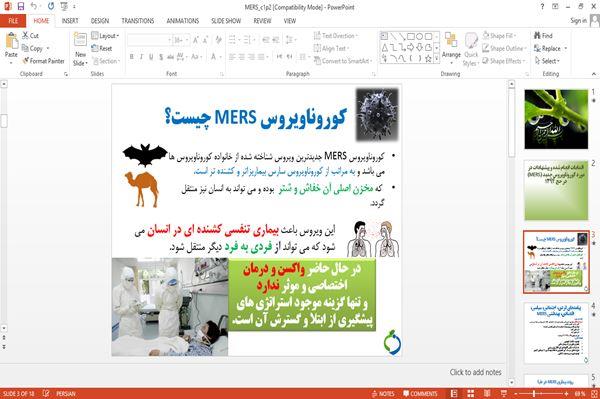This screenshot has width=600, height=399.
Task: Click the Paste clipboard icon
Action: [x=11, y=41]
